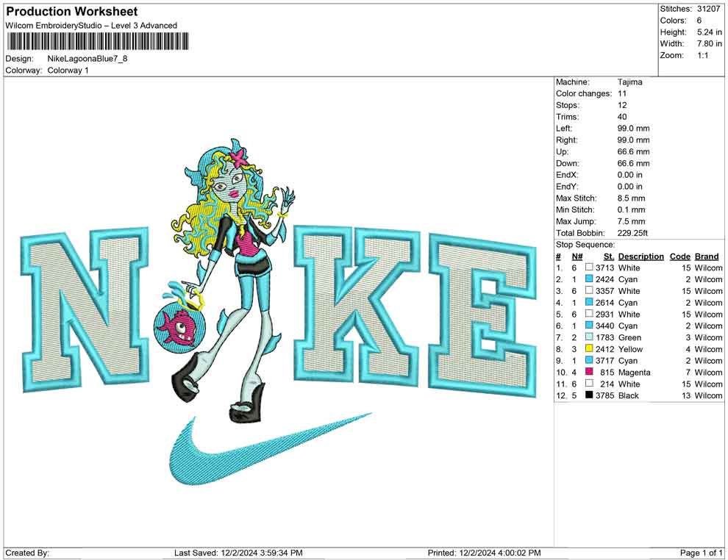728x560 pixels.
Task: Click the magenta swatch in stop row 10
Action: 589,372
